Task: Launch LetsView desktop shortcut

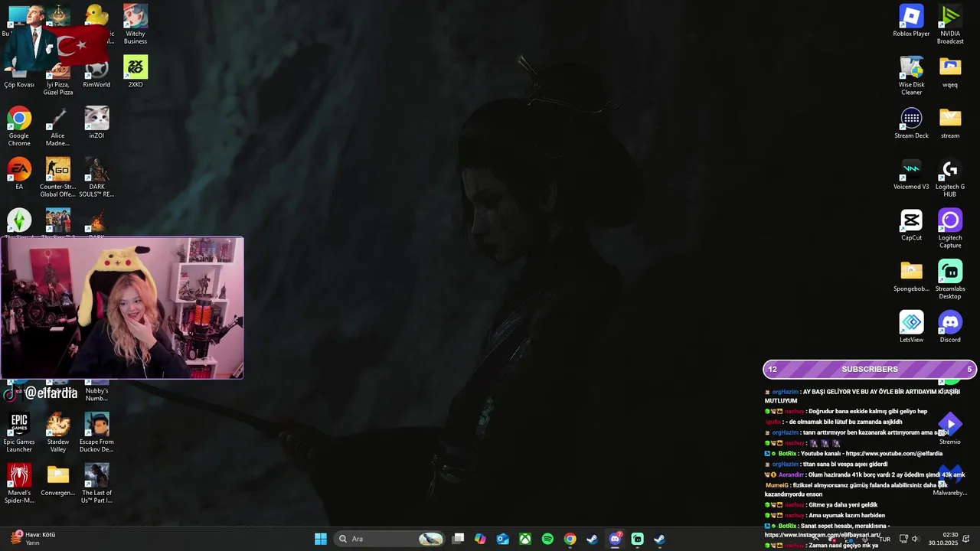Action: pos(911,327)
